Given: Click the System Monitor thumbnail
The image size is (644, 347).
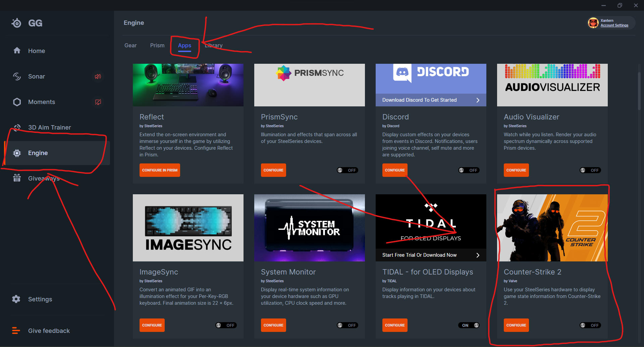Looking at the screenshot, I should click(x=310, y=228).
